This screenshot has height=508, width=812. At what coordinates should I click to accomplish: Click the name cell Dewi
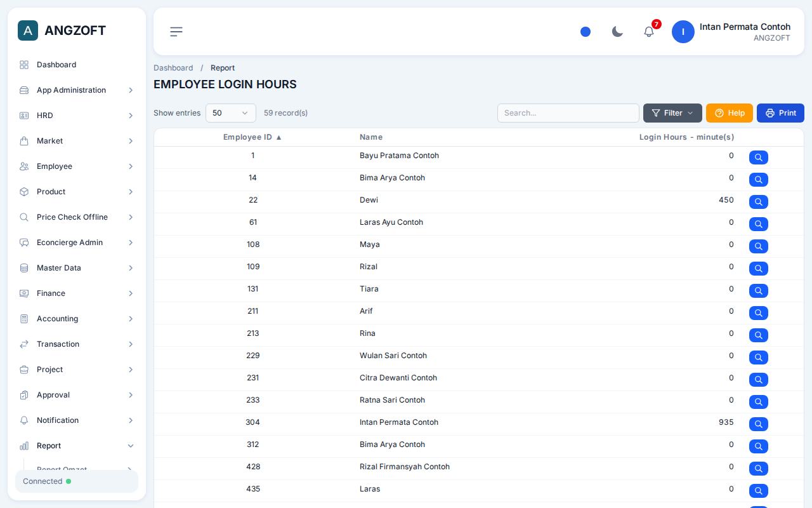tap(369, 200)
